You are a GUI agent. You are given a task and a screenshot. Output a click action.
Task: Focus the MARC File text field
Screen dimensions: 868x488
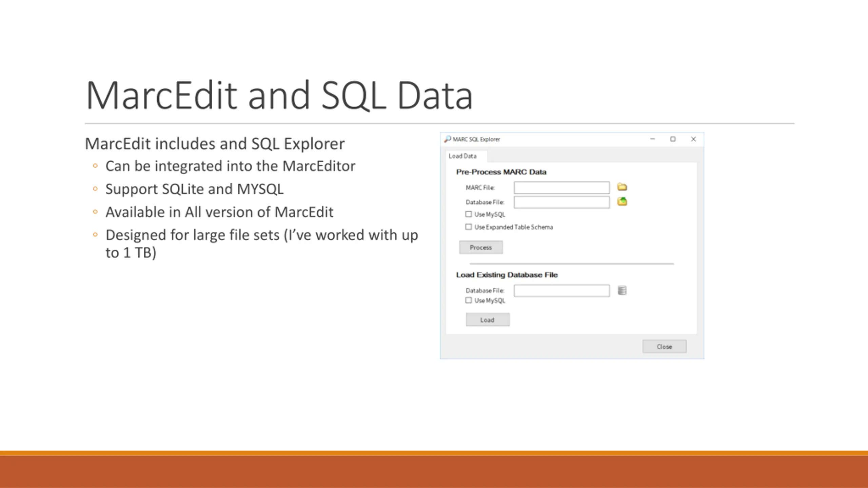pos(561,187)
